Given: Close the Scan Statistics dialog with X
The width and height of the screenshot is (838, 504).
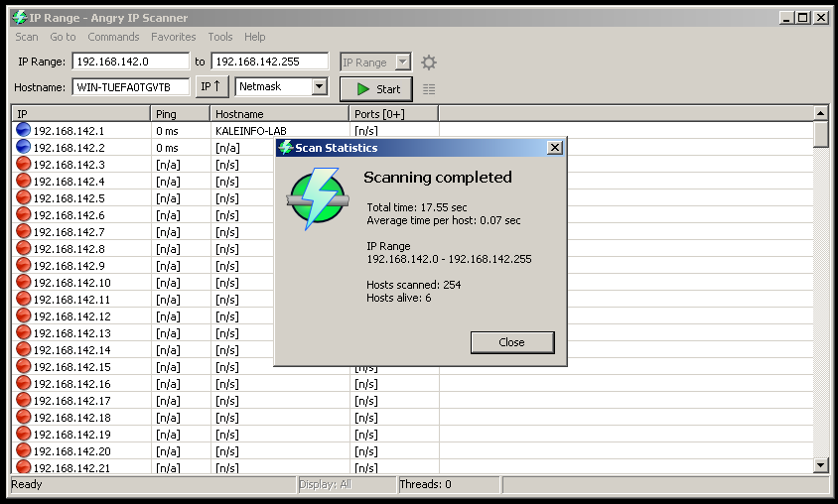Looking at the screenshot, I should 555,148.
